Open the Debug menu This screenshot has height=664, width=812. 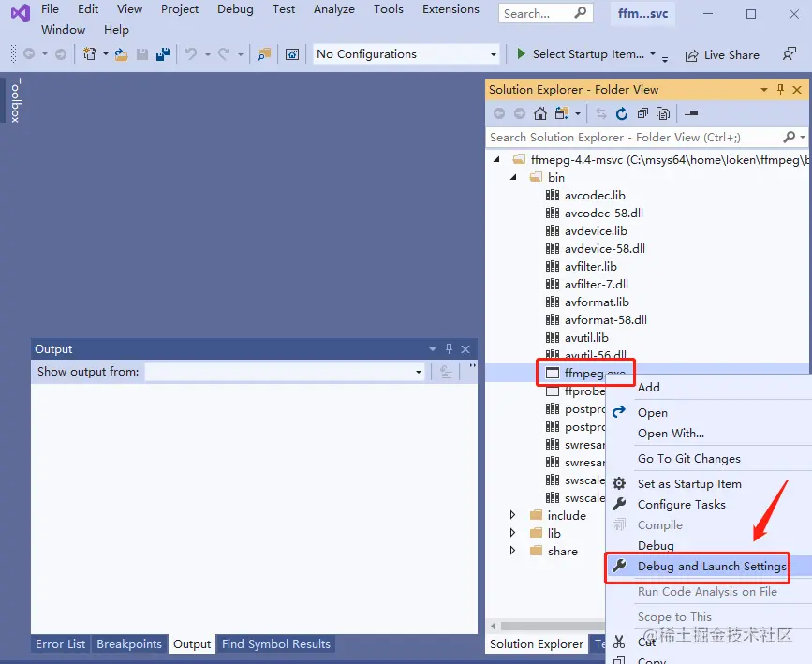pos(235,9)
